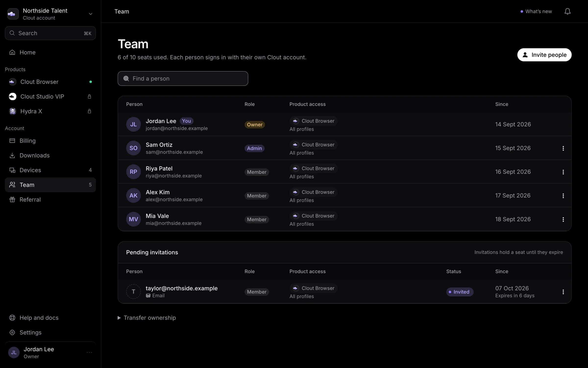Open the Devices page

(50, 170)
